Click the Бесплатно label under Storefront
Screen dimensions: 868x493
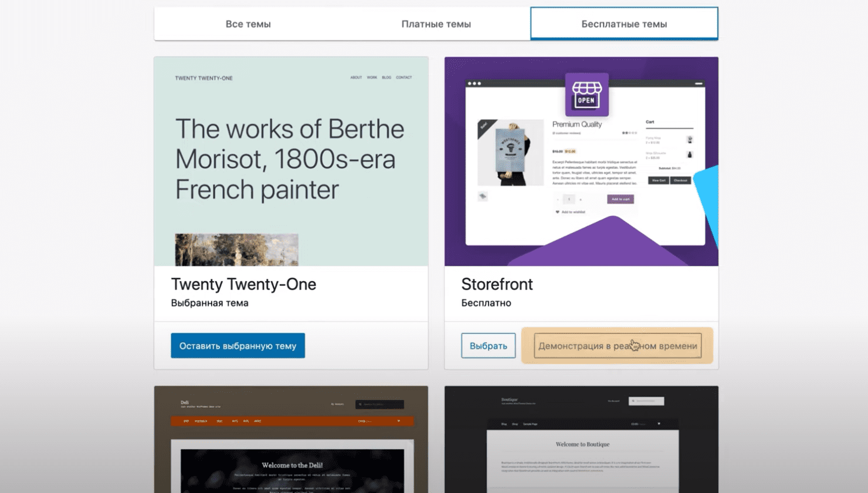(x=486, y=303)
